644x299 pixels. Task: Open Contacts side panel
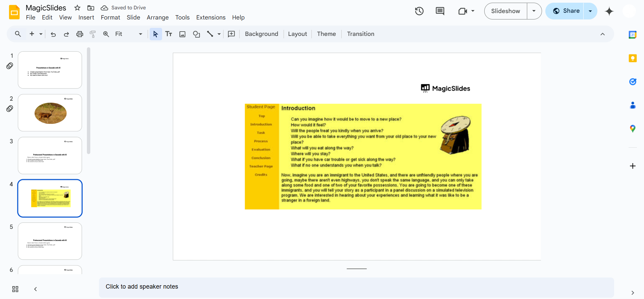click(x=633, y=105)
